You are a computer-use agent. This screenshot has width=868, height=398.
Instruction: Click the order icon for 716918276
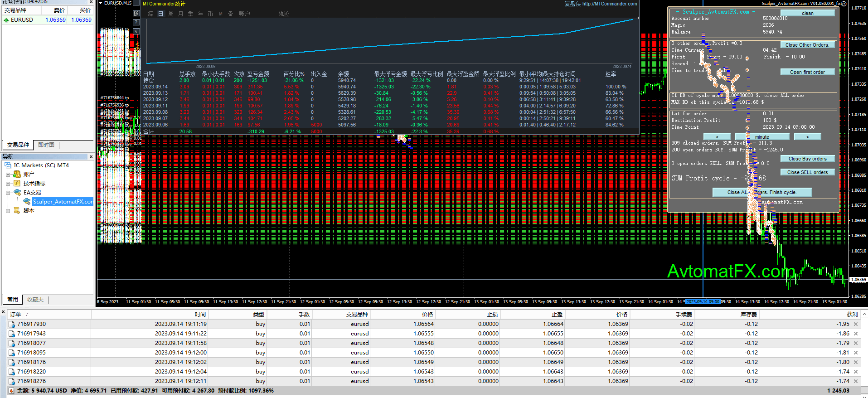(x=12, y=381)
